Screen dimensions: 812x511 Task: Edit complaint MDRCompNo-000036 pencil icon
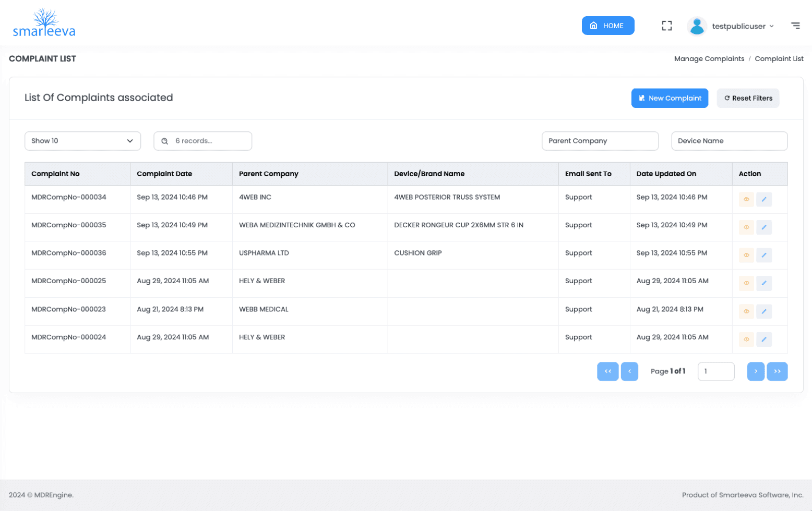click(x=764, y=255)
